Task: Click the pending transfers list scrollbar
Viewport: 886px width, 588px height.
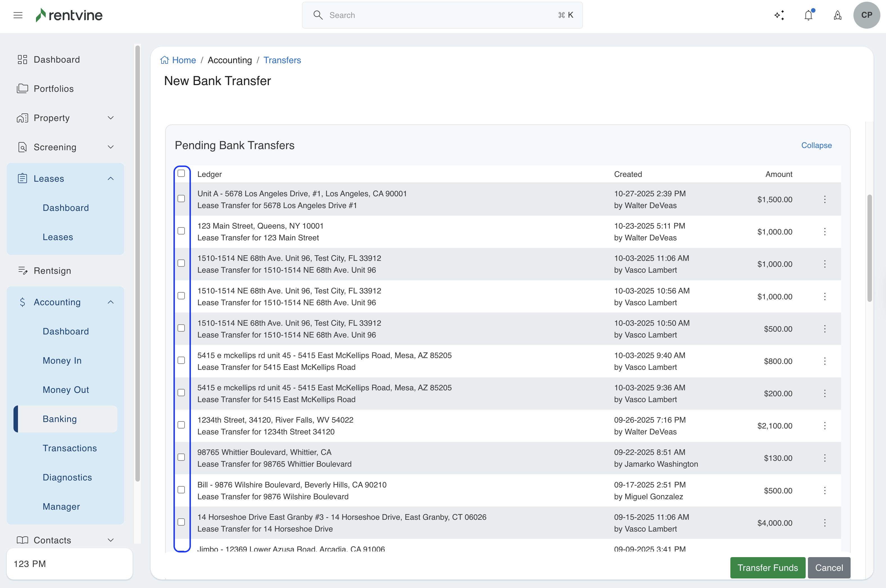Action: coord(869,248)
